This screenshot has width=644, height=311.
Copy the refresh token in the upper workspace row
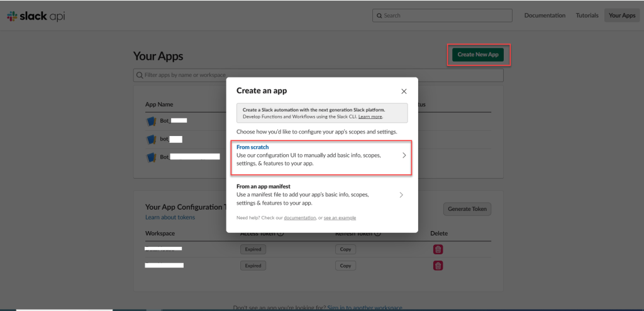tap(345, 249)
